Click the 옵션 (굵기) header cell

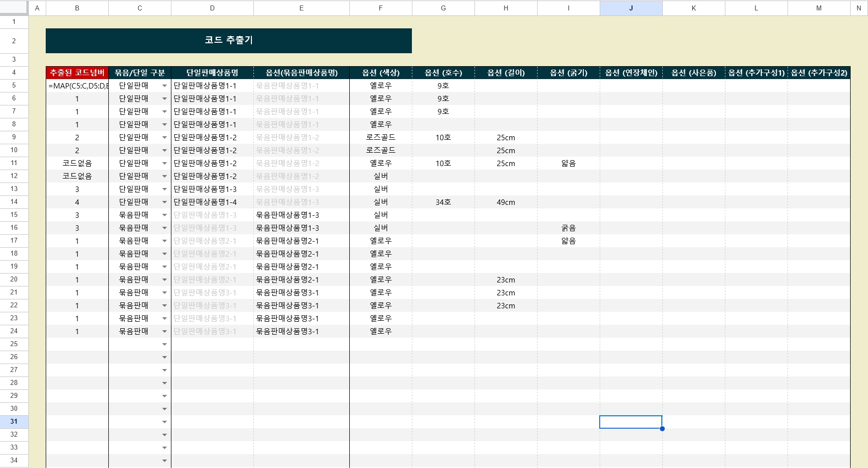[568, 73]
